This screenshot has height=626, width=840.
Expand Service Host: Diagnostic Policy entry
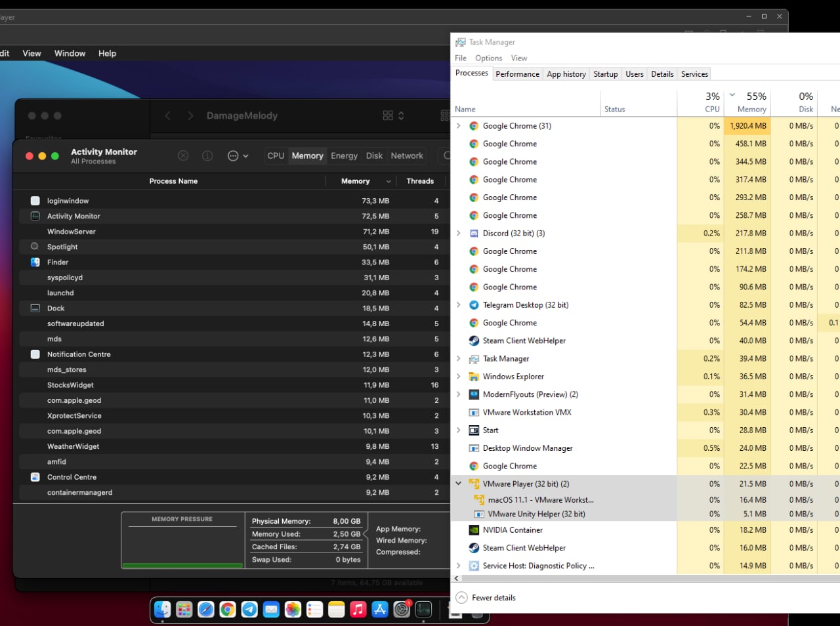click(x=459, y=566)
